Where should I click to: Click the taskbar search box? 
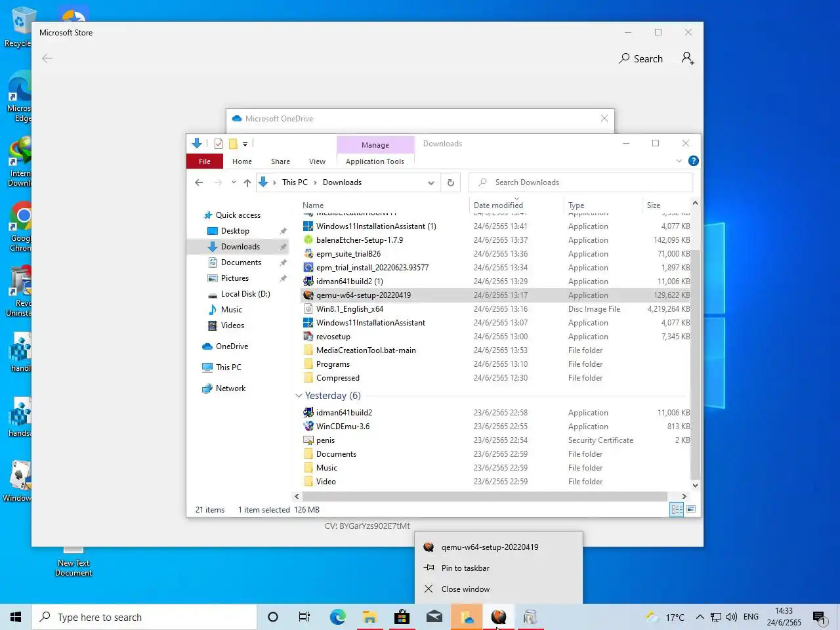tap(144, 617)
